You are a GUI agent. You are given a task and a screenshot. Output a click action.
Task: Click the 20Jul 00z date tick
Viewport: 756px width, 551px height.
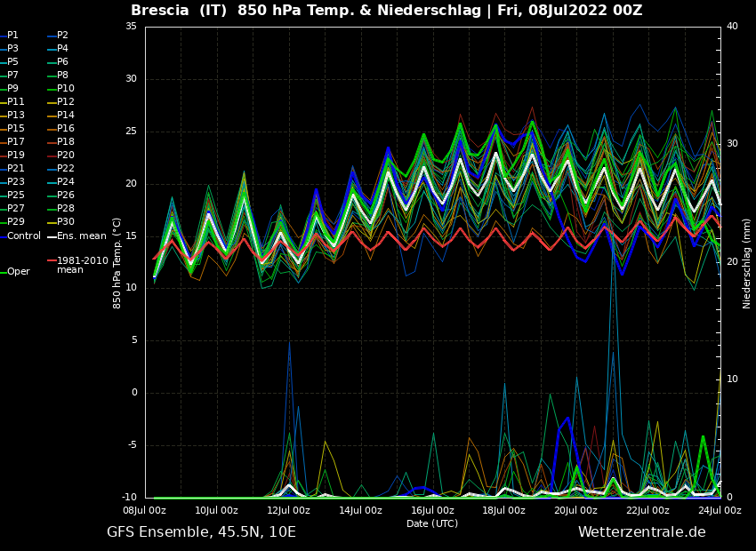point(575,511)
